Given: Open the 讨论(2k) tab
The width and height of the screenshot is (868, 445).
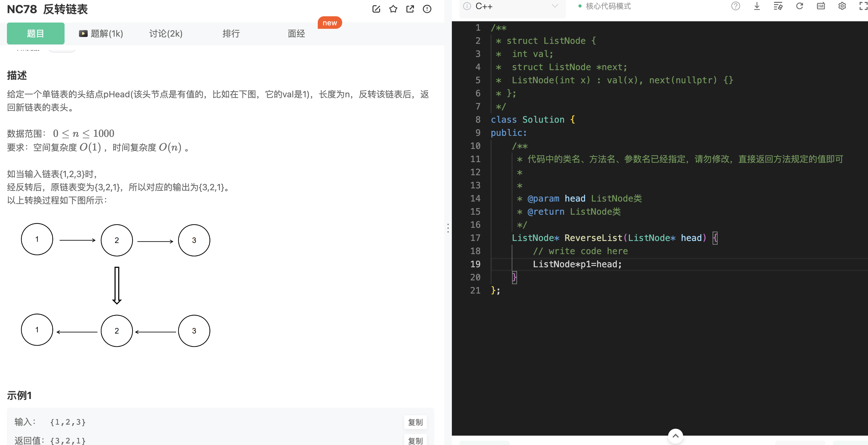Looking at the screenshot, I should tap(166, 34).
